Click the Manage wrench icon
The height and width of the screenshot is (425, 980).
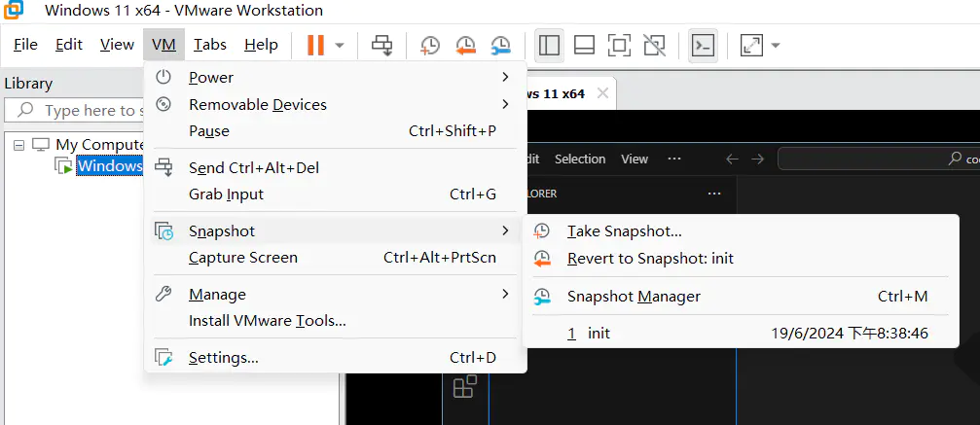[x=163, y=294]
